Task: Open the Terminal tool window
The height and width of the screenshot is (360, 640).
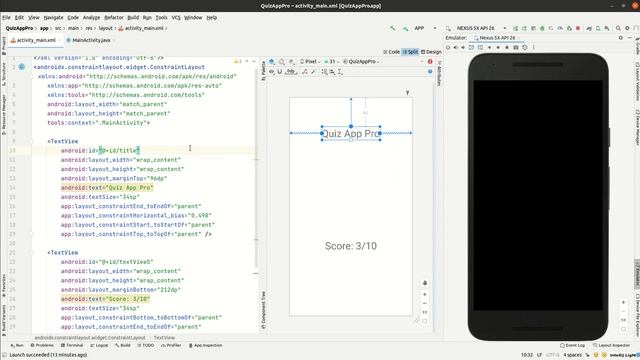Action: point(72,345)
